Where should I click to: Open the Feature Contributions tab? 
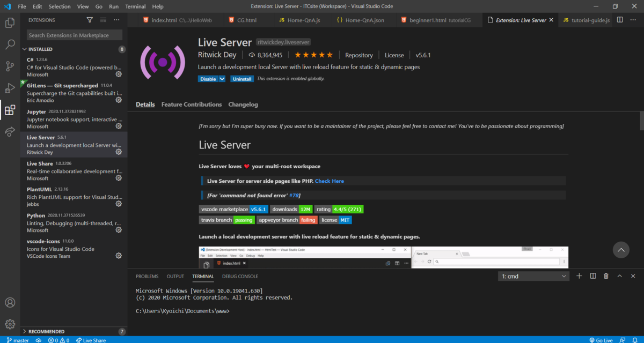[192, 105]
